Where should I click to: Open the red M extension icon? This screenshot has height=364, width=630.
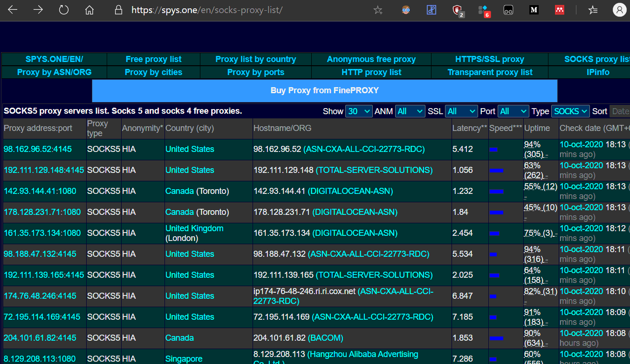pyautogui.click(x=560, y=10)
